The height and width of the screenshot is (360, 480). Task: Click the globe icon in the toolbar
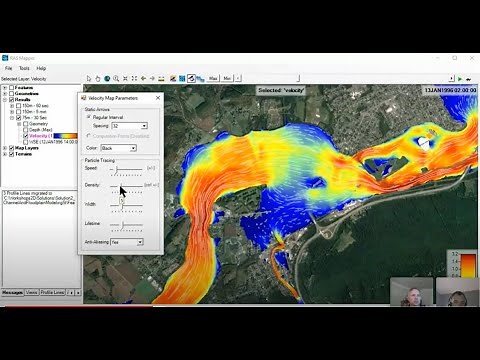click(x=107, y=79)
